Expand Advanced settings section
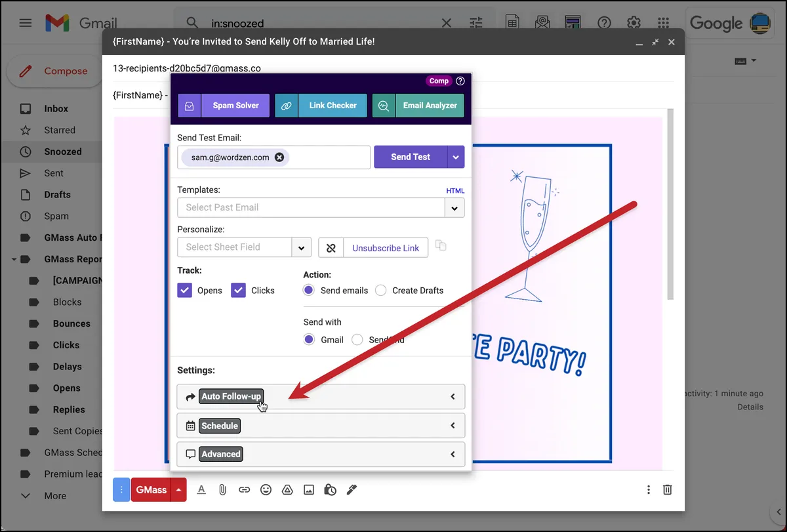The width and height of the screenshot is (787, 532). tap(321, 454)
